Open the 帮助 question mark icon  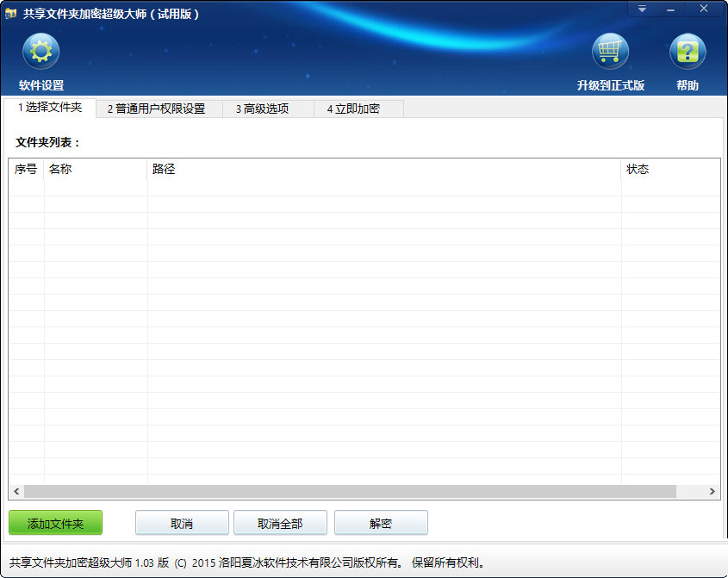click(x=688, y=51)
